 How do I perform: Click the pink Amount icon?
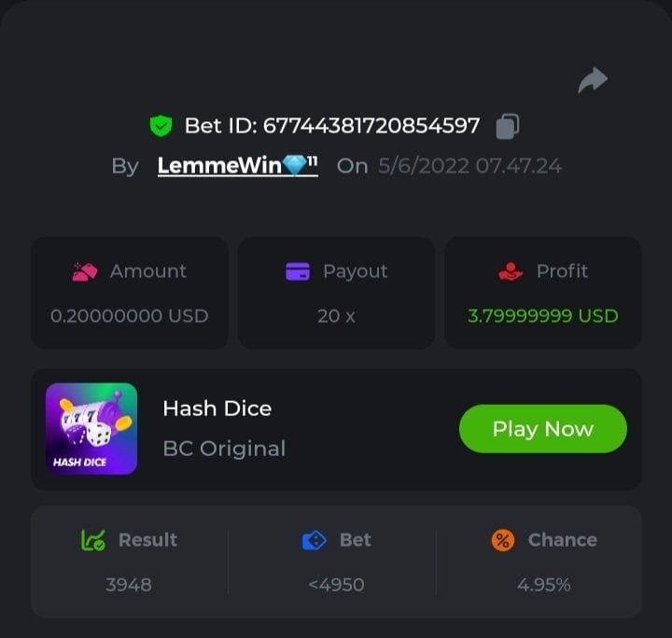pyautogui.click(x=85, y=271)
